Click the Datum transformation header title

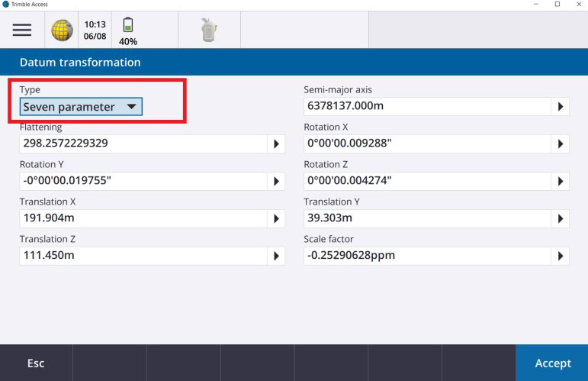pos(80,63)
